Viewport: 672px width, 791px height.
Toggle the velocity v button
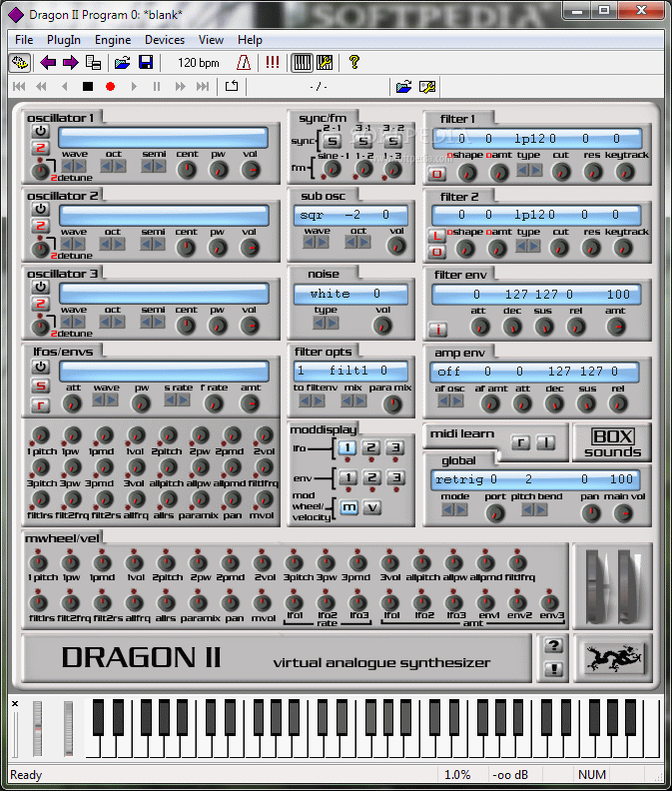pos(372,507)
